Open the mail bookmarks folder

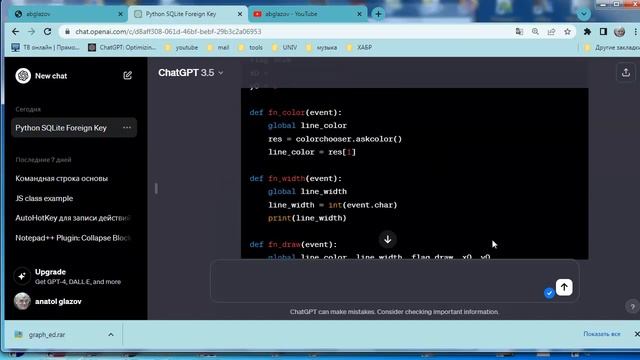click(x=218, y=47)
